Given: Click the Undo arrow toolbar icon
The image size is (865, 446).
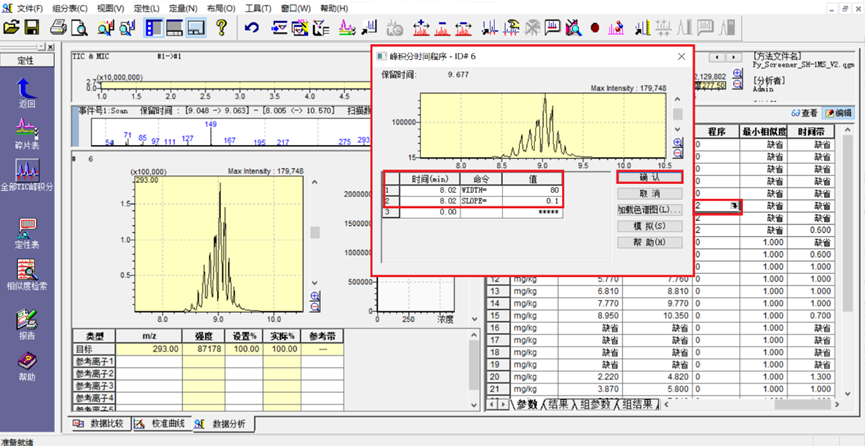Looking at the screenshot, I should pos(252,26).
